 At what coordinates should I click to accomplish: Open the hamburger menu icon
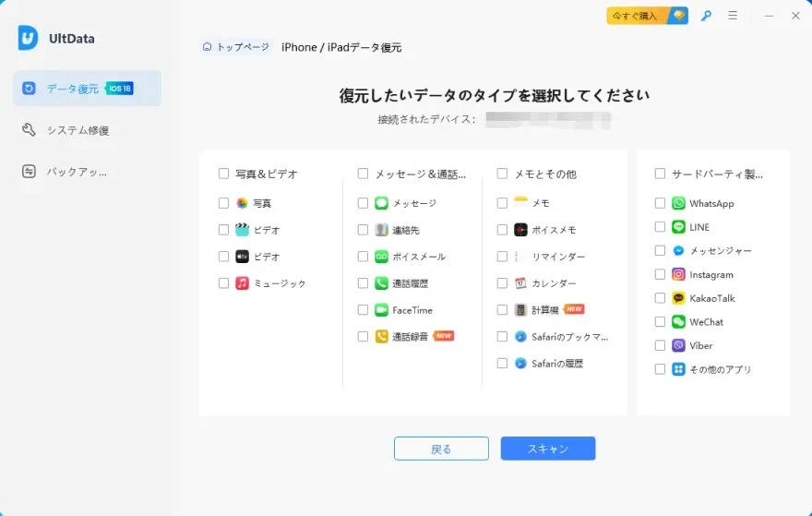[x=733, y=16]
